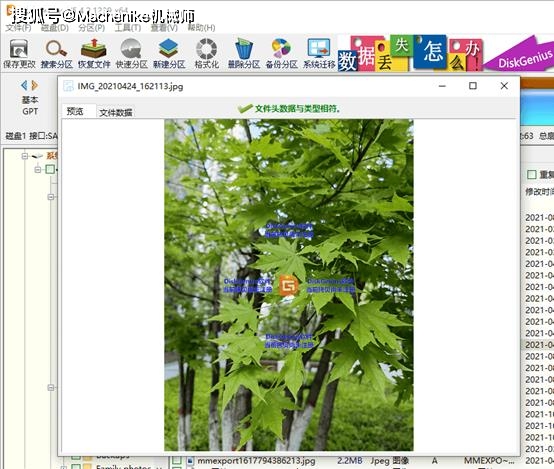Check the green box in the disk tree

[50, 170]
